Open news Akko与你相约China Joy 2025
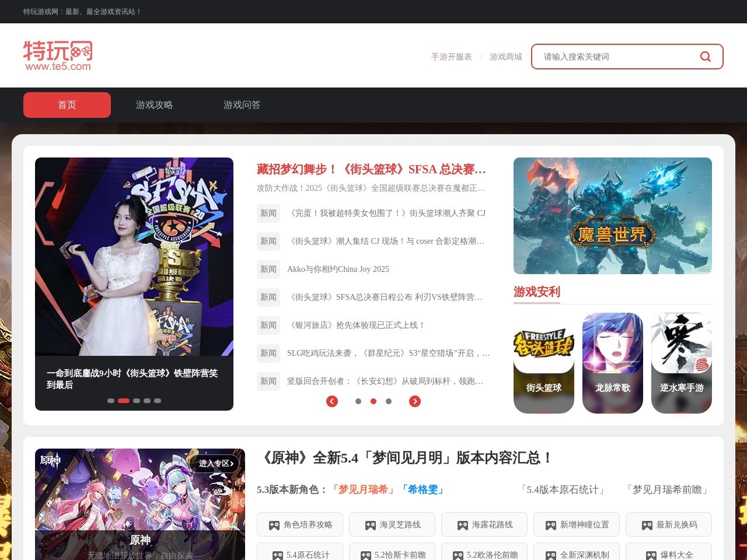 tap(338, 269)
